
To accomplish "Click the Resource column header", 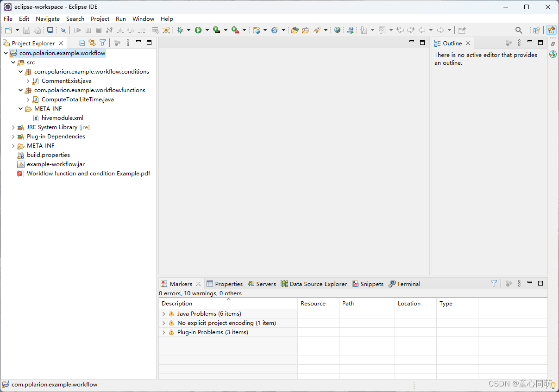I will tap(318, 304).
